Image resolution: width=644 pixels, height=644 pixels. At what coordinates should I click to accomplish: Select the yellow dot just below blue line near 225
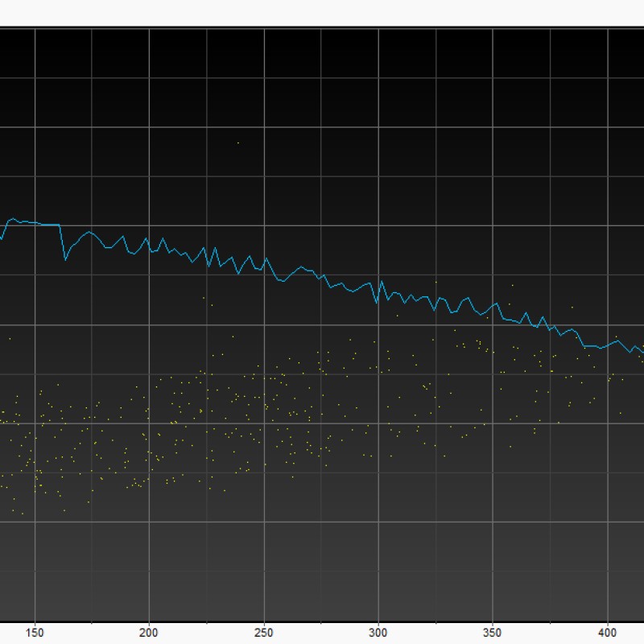203,298
